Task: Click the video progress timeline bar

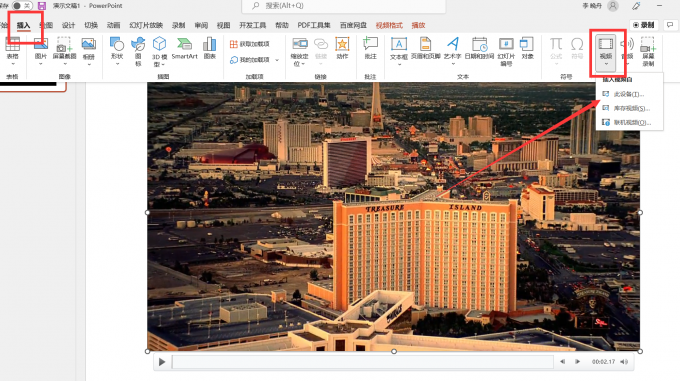Action: pos(363,362)
